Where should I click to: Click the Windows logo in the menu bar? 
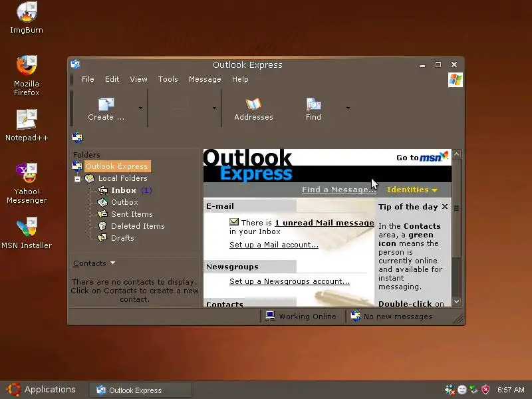point(456,80)
